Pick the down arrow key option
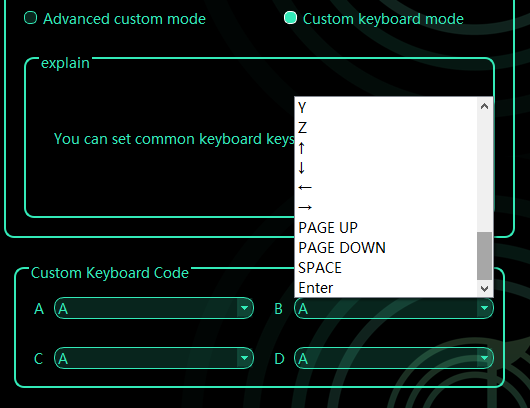 [386, 168]
